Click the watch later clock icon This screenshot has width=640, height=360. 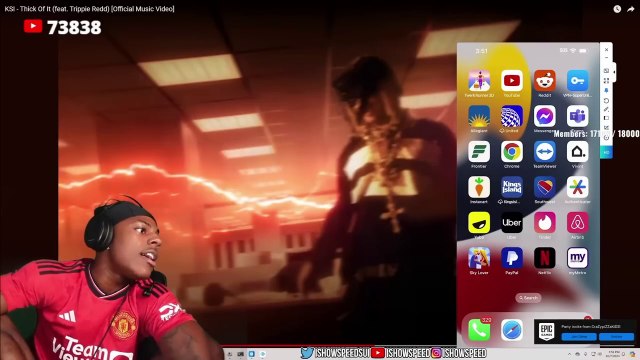[x=617, y=9]
